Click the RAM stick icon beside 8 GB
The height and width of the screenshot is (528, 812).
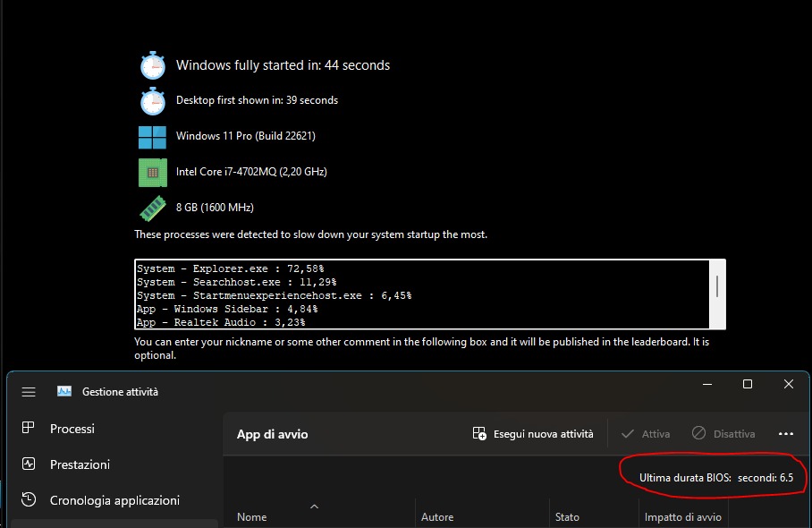(153, 208)
